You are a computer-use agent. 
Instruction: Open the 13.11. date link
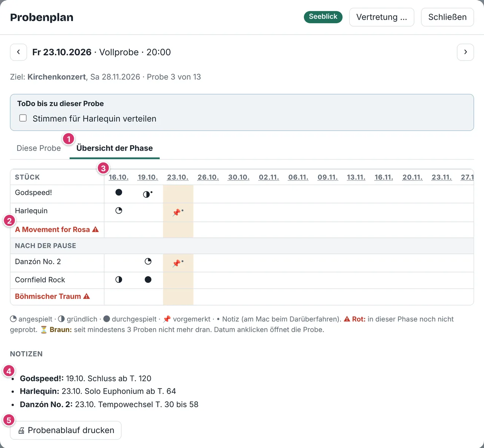pyautogui.click(x=356, y=177)
